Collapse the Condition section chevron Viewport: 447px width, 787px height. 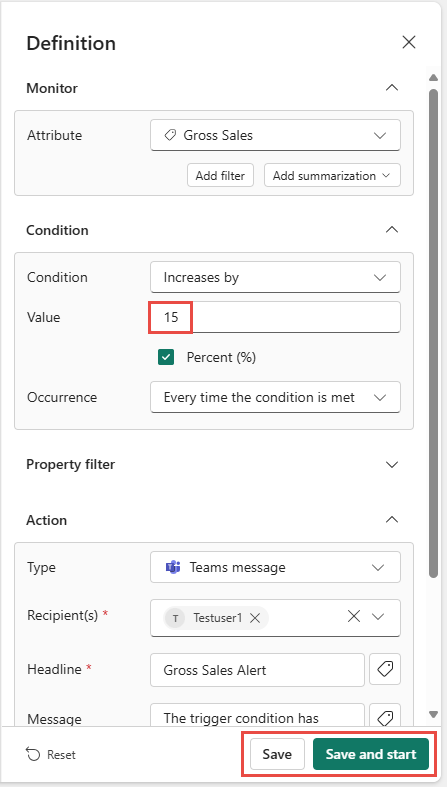pos(392,230)
